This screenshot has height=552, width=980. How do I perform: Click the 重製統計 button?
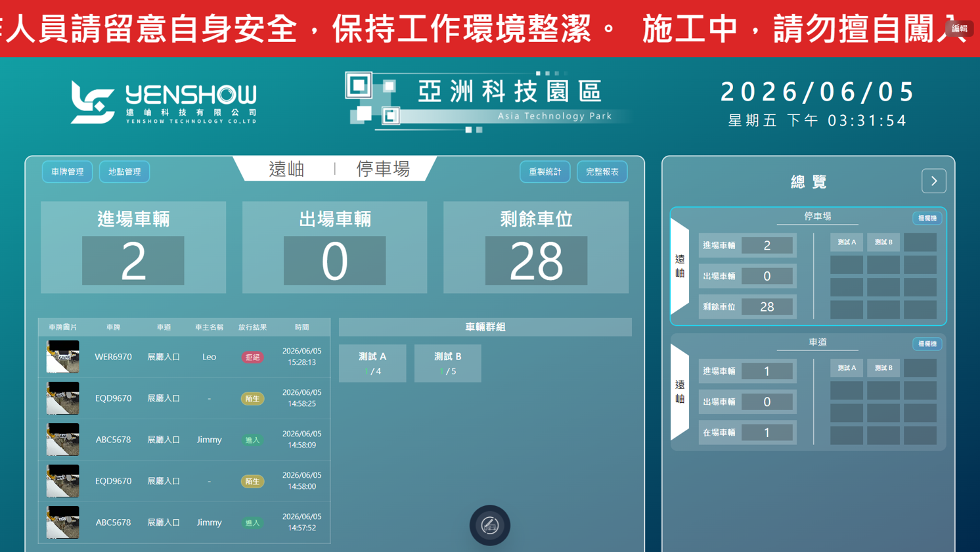(x=545, y=172)
